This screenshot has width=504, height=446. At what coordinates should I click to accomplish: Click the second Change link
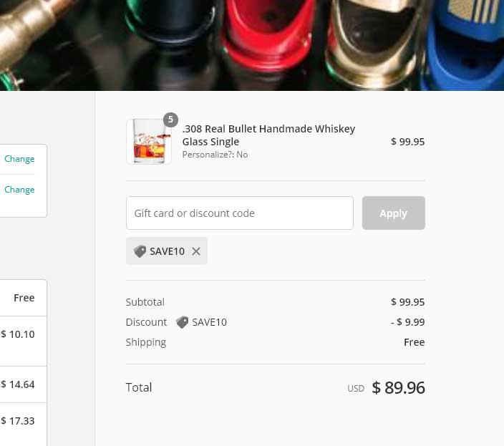point(19,190)
